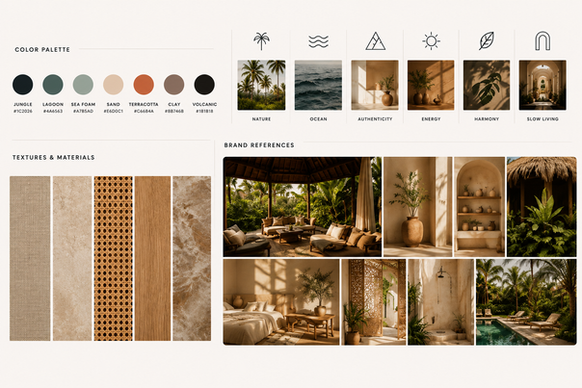Open the swimming pool reference photo
The image size is (582, 388).
coord(526,302)
